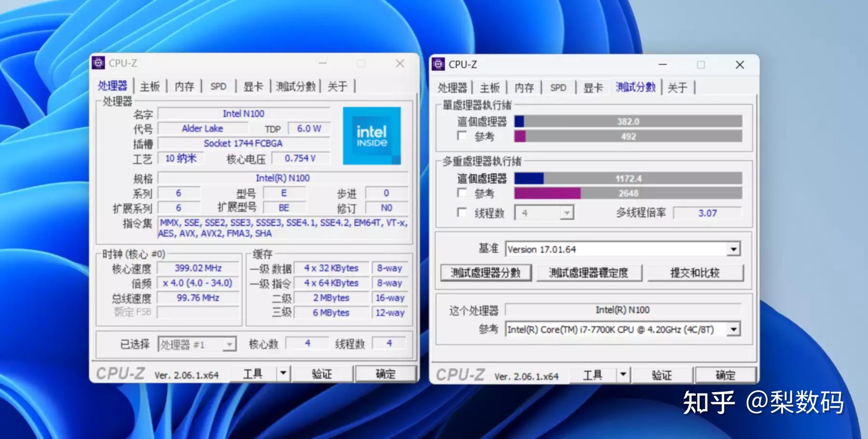868x439 pixels.
Task: Click the 测试處理器穩定度 button
Action: [589, 273]
